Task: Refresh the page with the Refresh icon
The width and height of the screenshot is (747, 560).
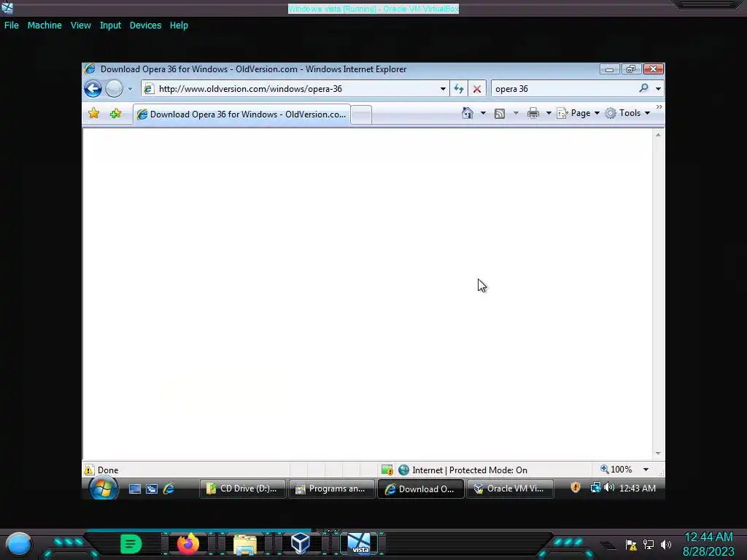Action: [x=459, y=88]
